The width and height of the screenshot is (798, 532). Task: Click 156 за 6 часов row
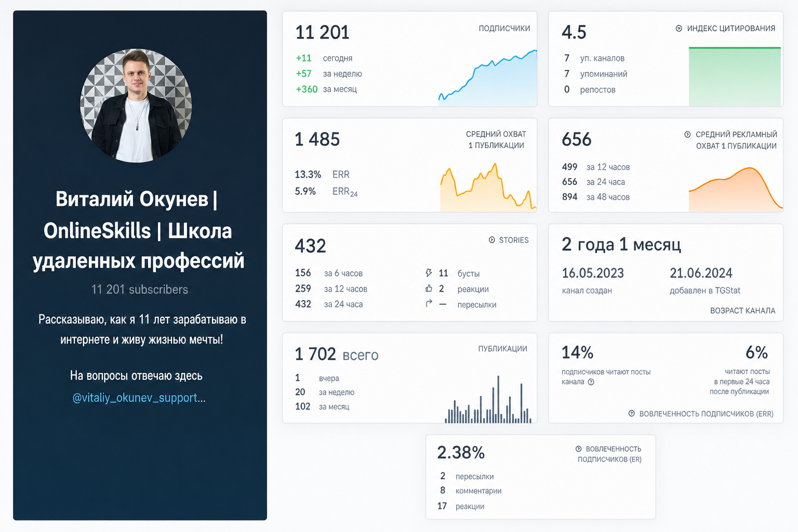click(329, 273)
